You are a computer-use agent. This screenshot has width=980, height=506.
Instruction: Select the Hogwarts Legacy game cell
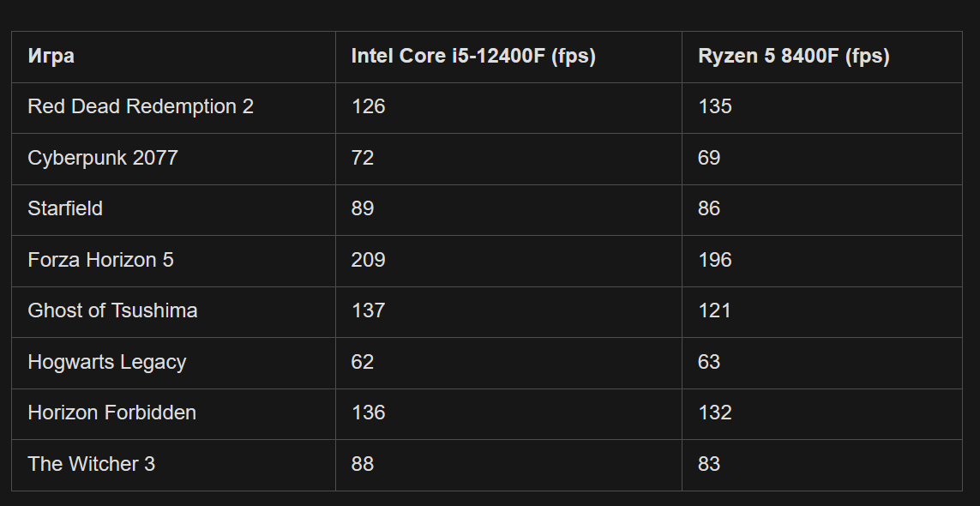point(107,362)
